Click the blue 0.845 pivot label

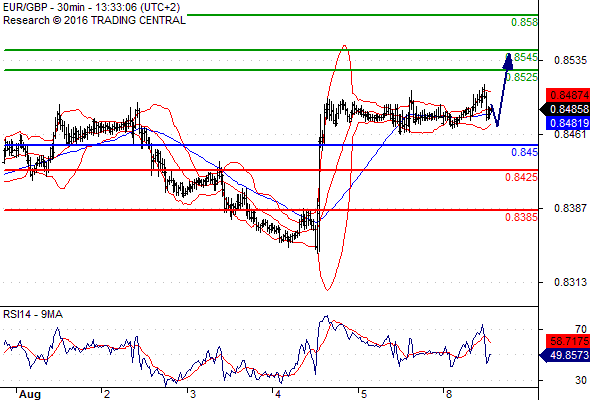pyautogui.click(x=524, y=152)
